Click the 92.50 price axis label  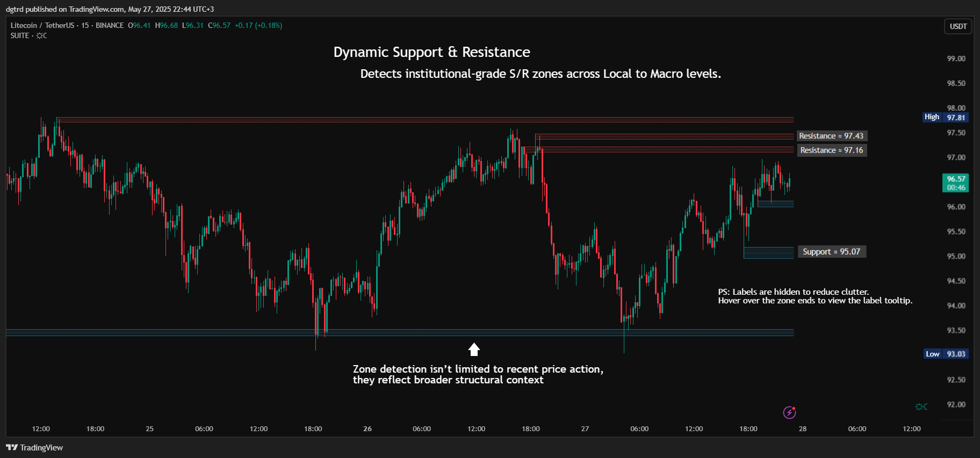(956, 380)
